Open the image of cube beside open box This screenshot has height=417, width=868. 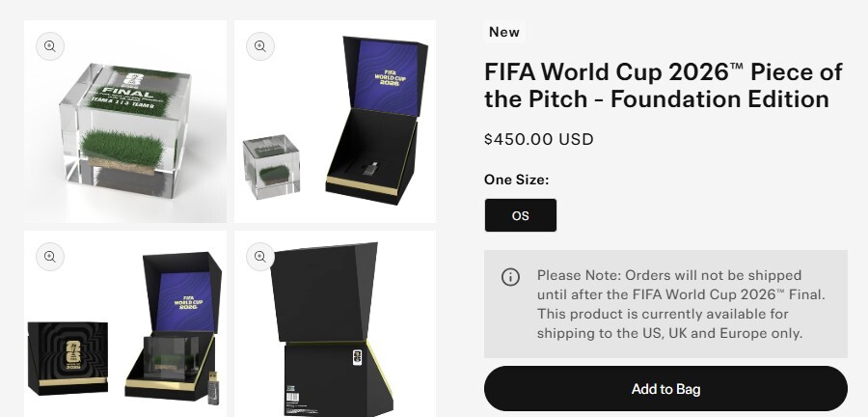point(335,122)
